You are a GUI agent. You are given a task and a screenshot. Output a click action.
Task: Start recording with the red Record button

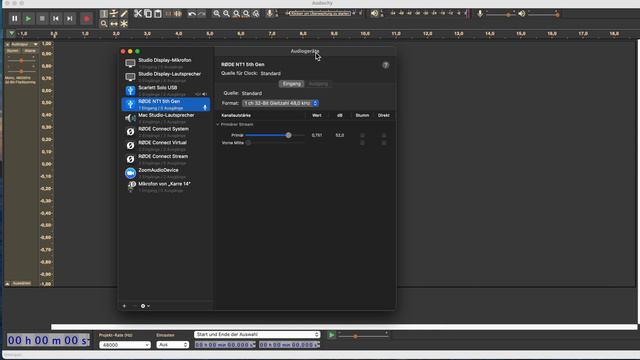click(86, 18)
